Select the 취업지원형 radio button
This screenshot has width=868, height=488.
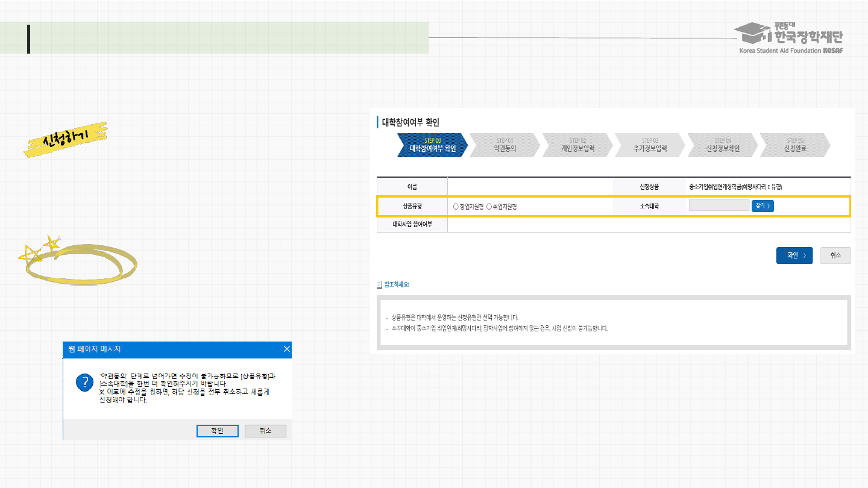[x=489, y=207]
